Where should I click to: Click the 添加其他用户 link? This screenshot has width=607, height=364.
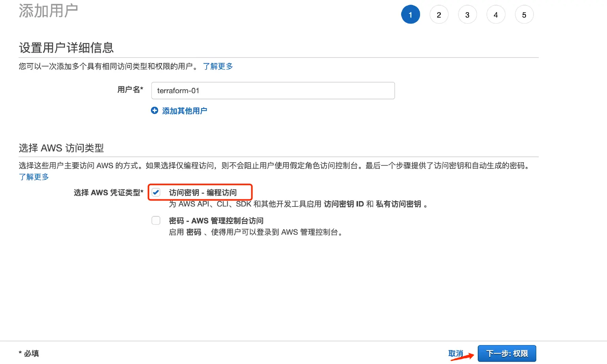185,111
